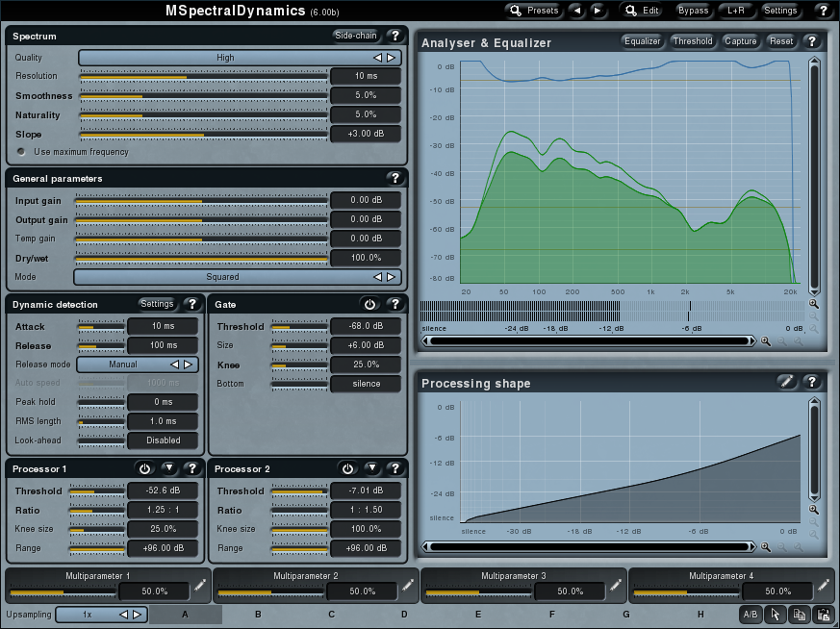
Task: Open the Presets browser
Action: [534, 11]
